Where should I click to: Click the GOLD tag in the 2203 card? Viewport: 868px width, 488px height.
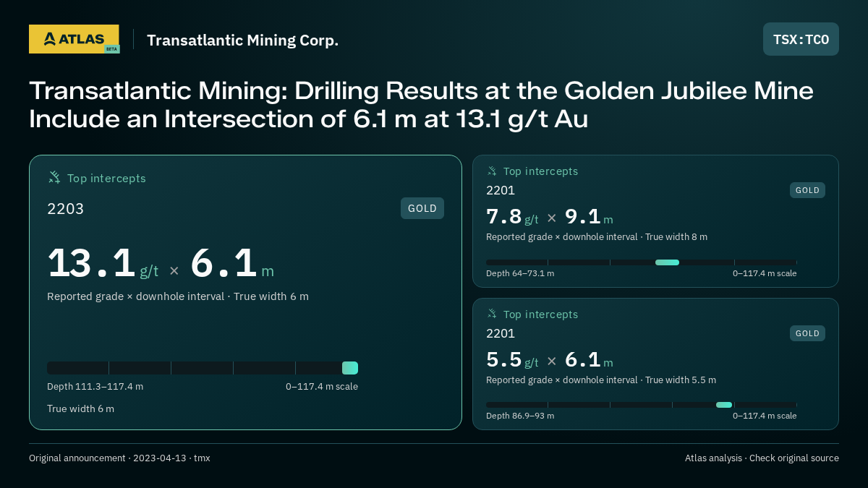(422, 208)
